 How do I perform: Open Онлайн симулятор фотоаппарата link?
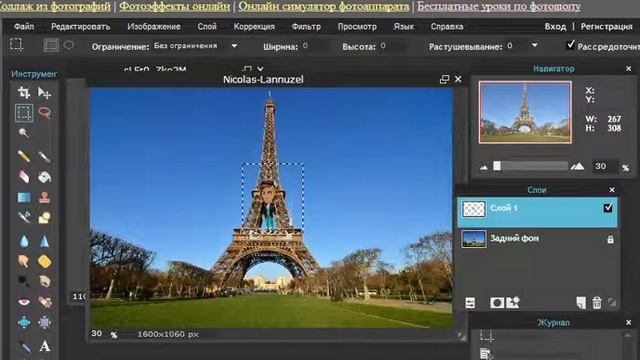[324, 6]
